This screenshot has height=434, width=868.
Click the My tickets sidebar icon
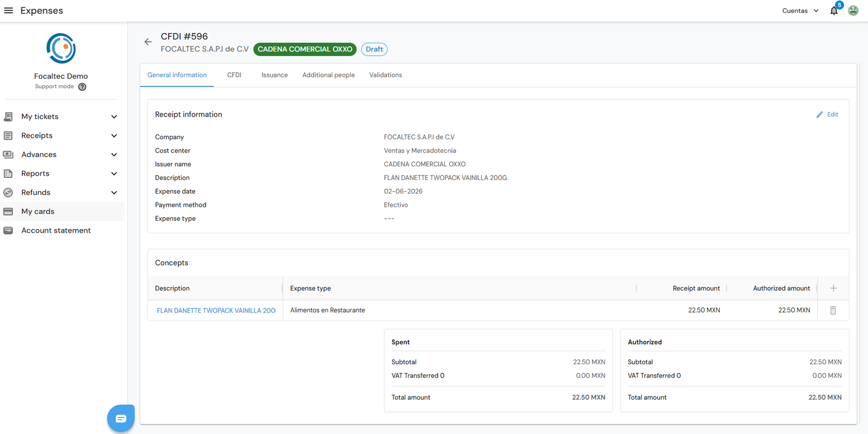8,117
